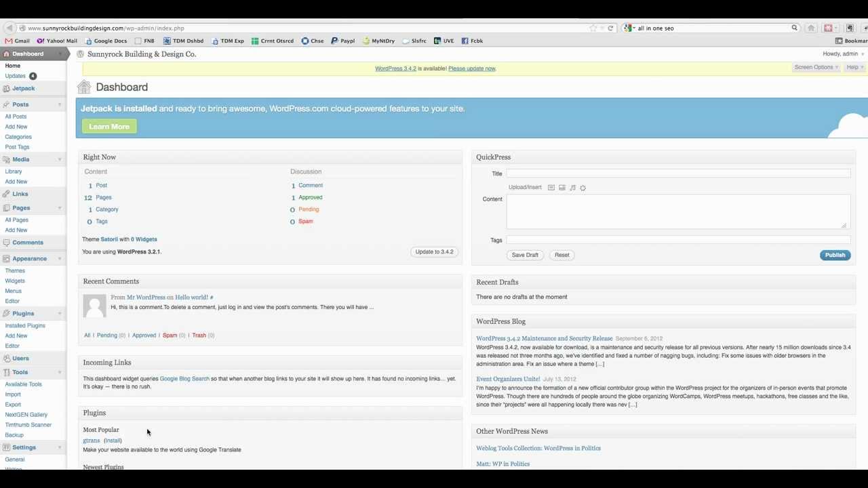Click the QuickPress add image icon
This screenshot has height=488, width=868.
tap(551, 188)
